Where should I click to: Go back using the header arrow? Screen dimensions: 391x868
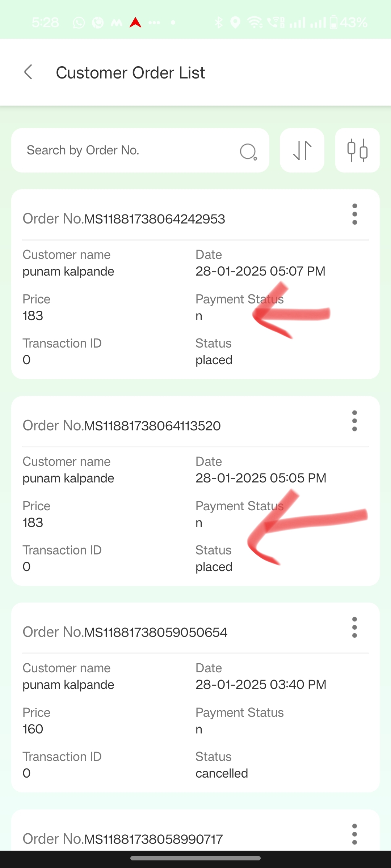[x=28, y=72]
